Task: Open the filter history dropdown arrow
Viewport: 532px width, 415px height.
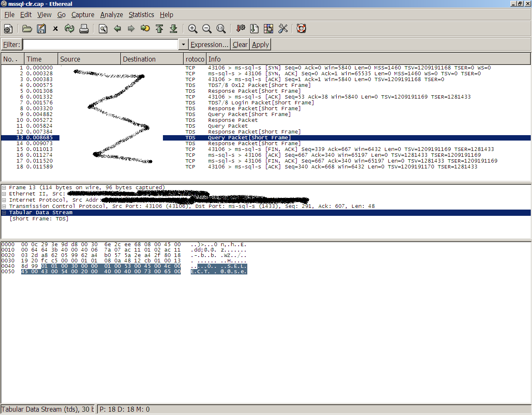Action: click(x=183, y=44)
